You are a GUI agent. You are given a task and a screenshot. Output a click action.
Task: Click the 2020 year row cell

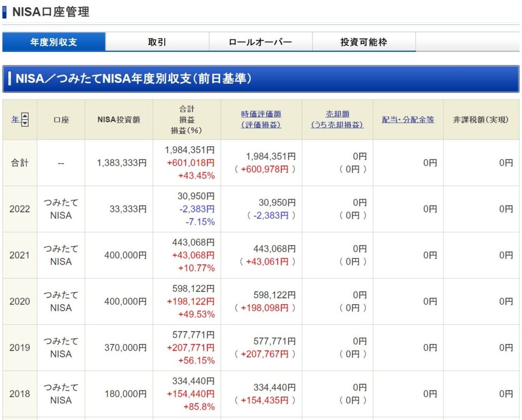[19, 301]
